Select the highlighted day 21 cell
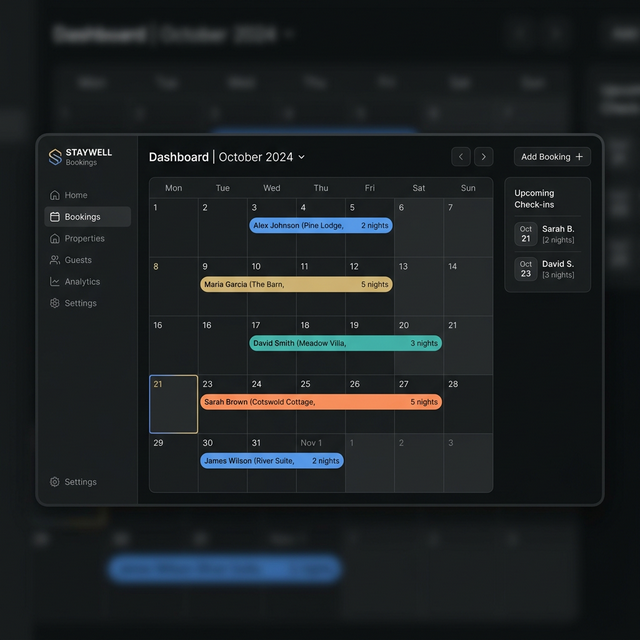The height and width of the screenshot is (640, 640). pyautogui.click(x=173, y=404)
